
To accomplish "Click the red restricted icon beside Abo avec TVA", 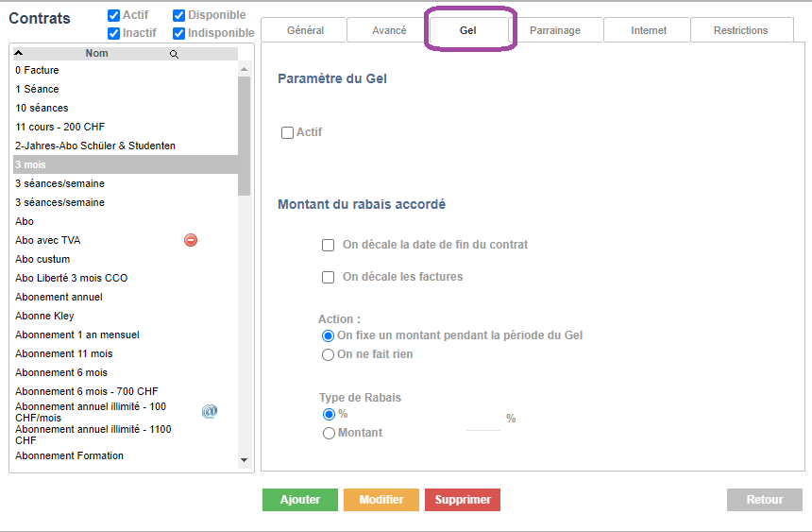I will tap(191, 240).
